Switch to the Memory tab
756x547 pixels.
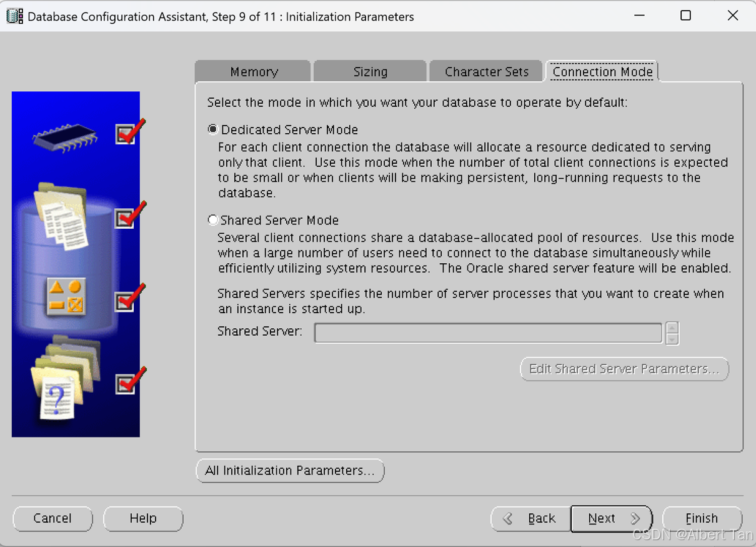pos(253,71)
